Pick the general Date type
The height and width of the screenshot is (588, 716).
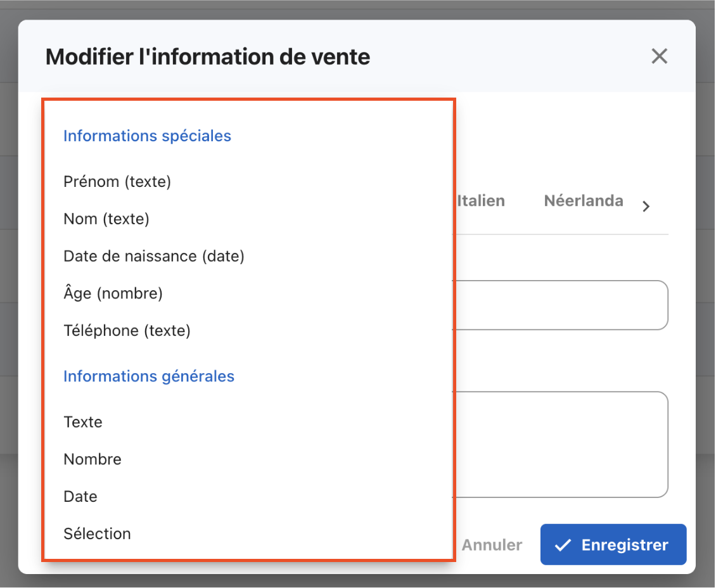click(80, 497)
